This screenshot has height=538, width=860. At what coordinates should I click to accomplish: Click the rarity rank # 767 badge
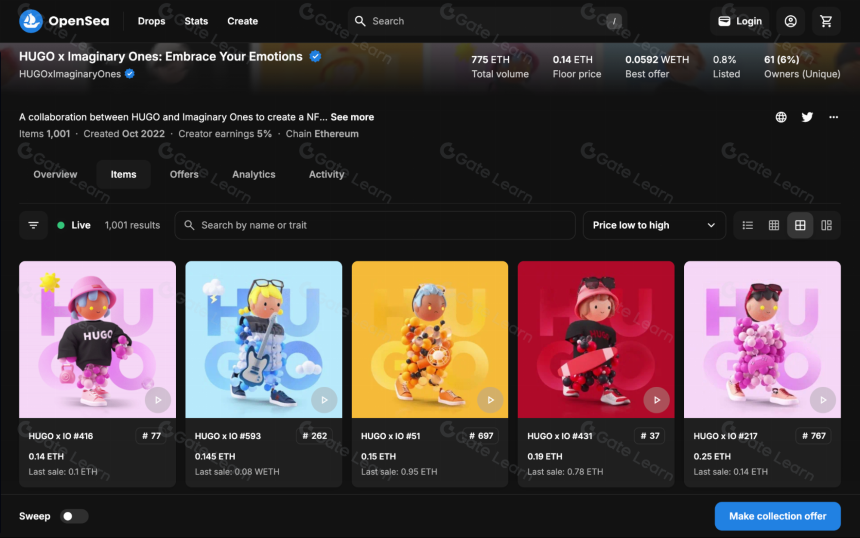(813, 436)
